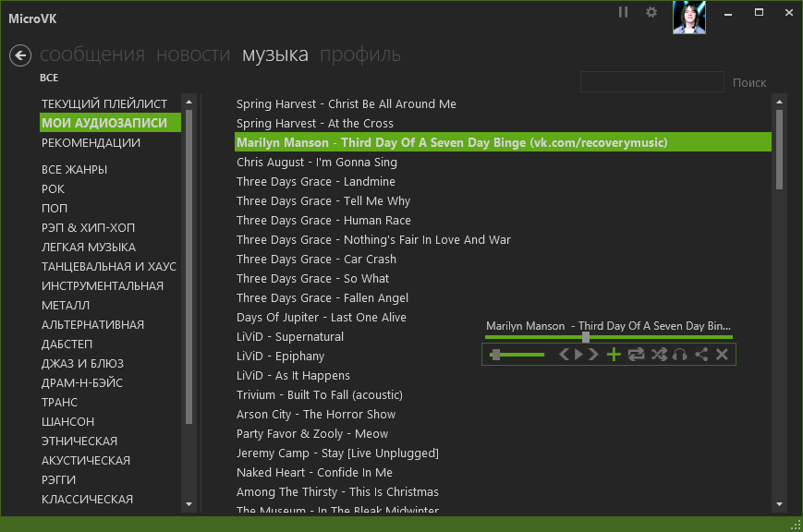Screen dimensions: 803x532
Task: Click the track progress slider handle
Action: click(x=585, y=337)
